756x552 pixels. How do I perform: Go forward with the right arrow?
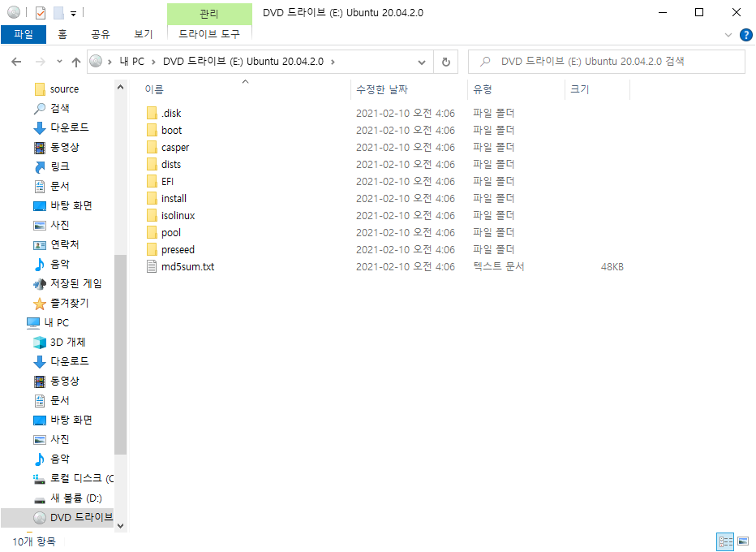click(41, 62)
